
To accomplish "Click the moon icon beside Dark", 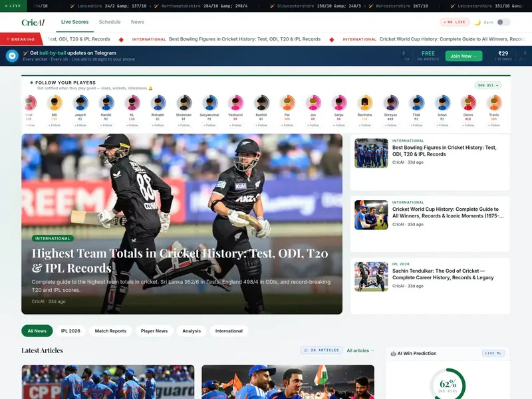I will pyautogui.click(x=477, y=23).
